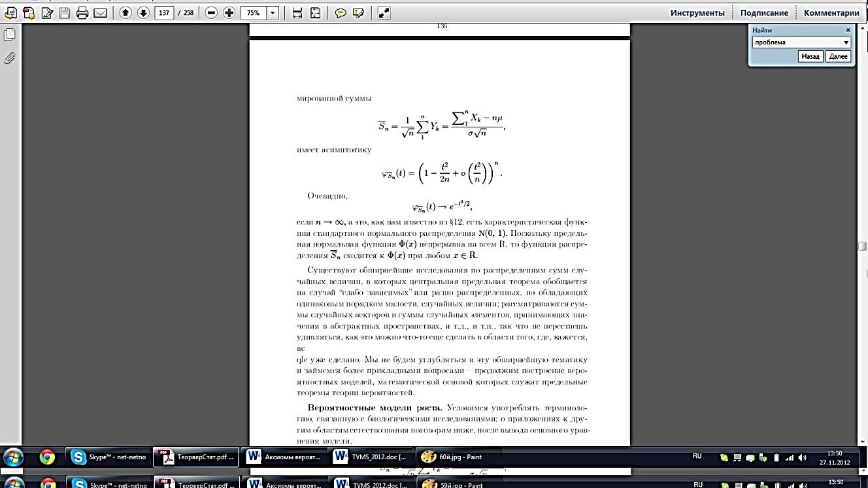Go to next page arrow

point(144,12)
